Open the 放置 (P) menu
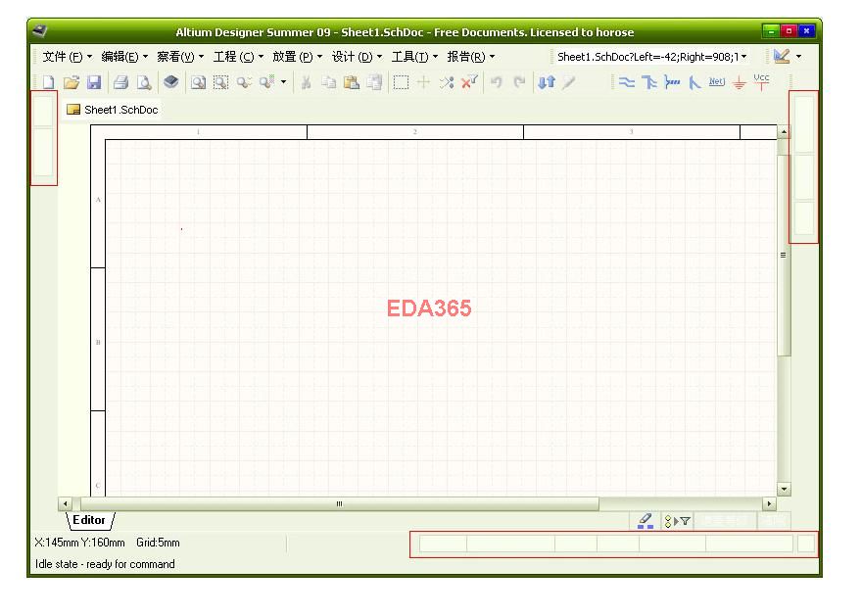The image size is (861, 616). [x=298, y=57]
